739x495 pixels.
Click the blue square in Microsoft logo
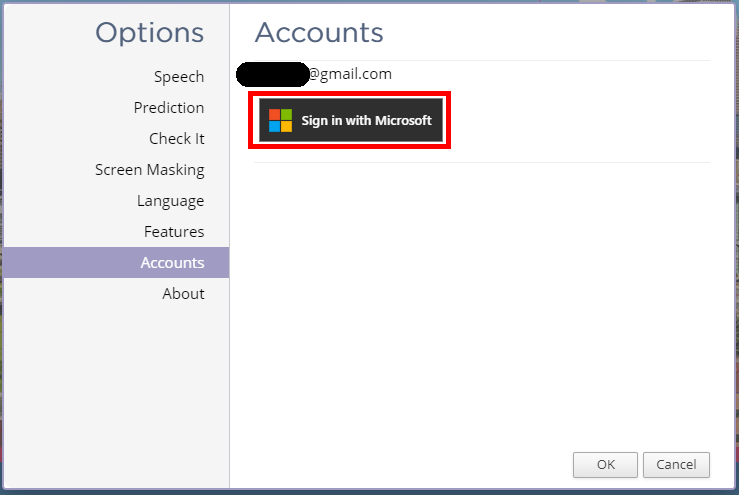275,126
